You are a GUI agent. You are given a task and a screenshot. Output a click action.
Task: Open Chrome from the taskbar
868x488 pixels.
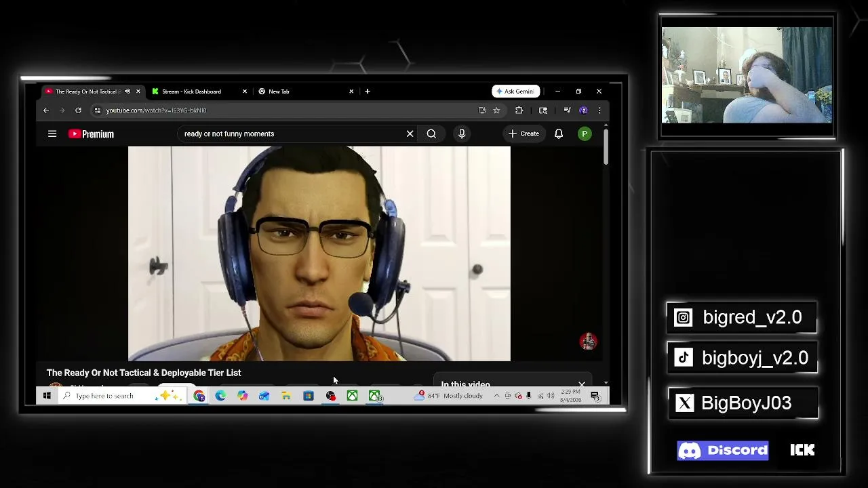(x=199, y=396)
